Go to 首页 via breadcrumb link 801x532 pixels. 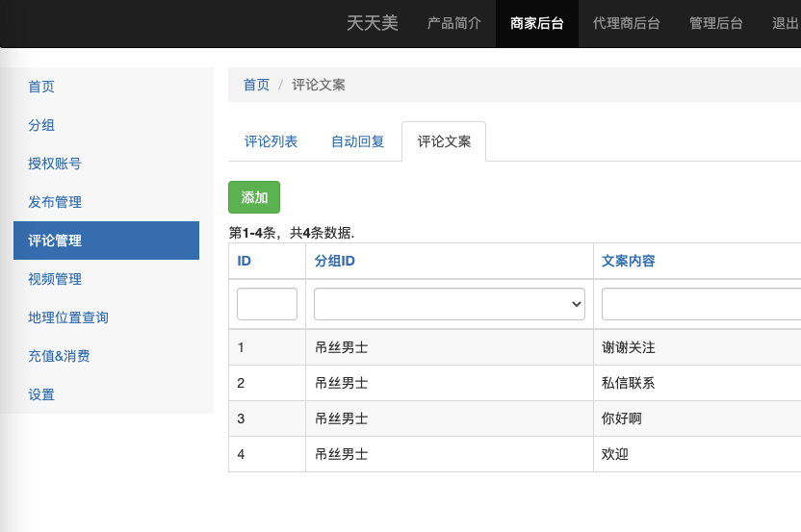click(x=256, y=85)
